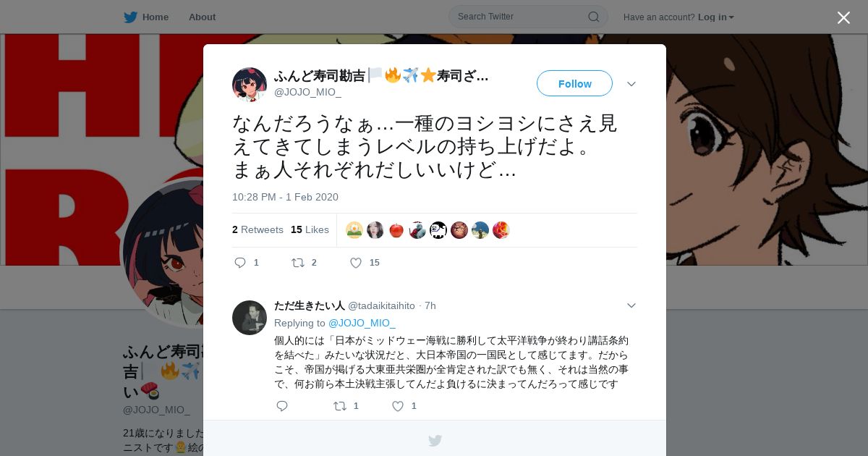Follow the @JOJO_MIO_ account
The height and width of the screenshot is (456, 868).
click(x=574, y=83)
